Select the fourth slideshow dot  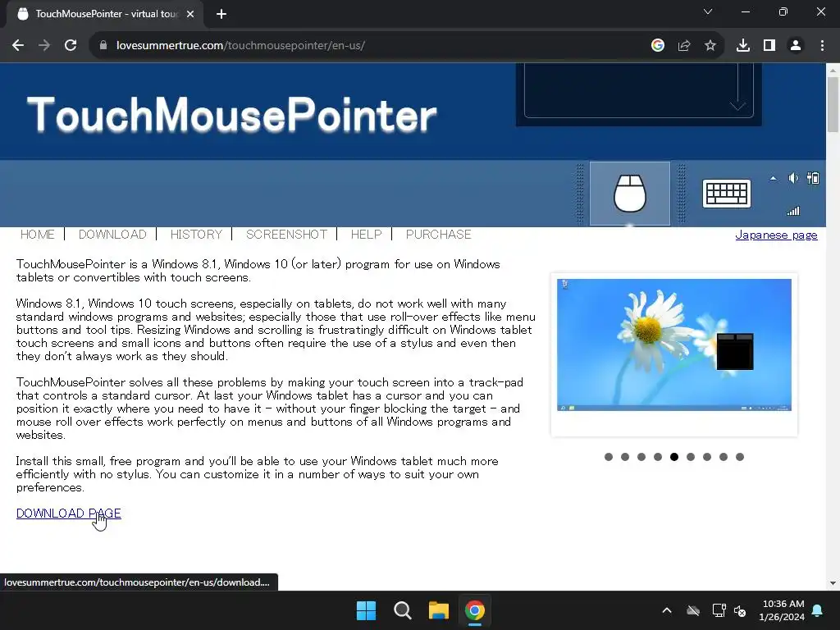pos(658,457)
